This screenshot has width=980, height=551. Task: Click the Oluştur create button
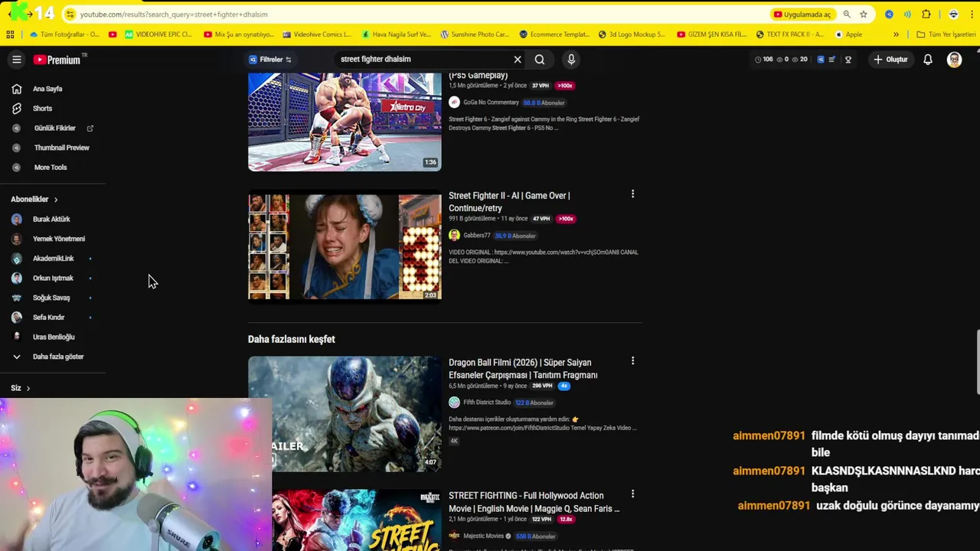(x=890, y=60)
